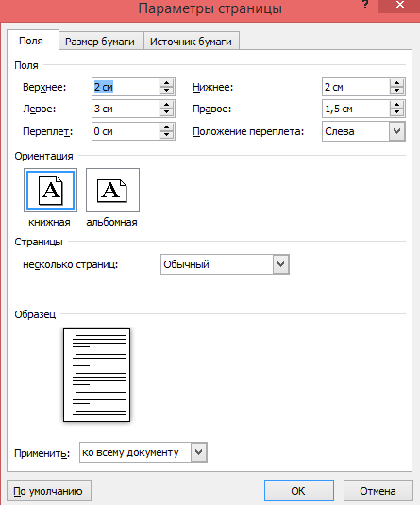This screenshot has height=505, width=420.
Task: Click the Правое margin input field
Action: tap(356, 109)
